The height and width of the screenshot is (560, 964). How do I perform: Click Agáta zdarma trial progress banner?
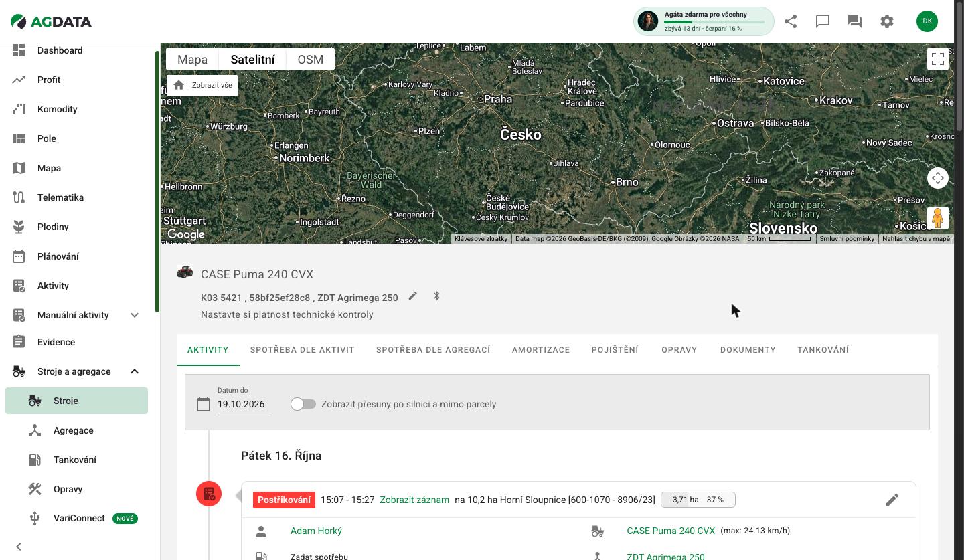click(x=704, y=21)
